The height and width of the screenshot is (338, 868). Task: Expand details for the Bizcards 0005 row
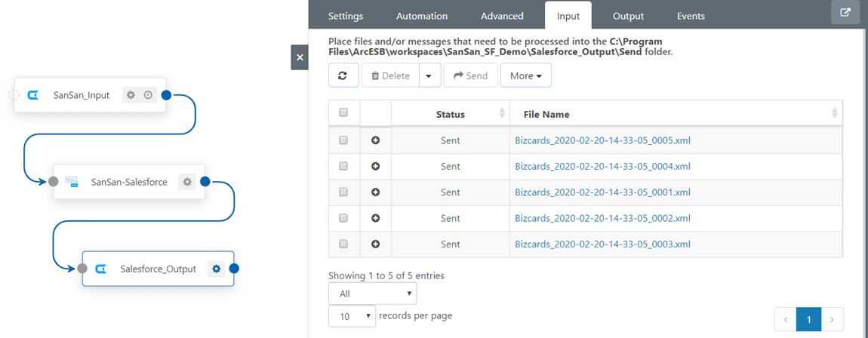tap(376, 140)
